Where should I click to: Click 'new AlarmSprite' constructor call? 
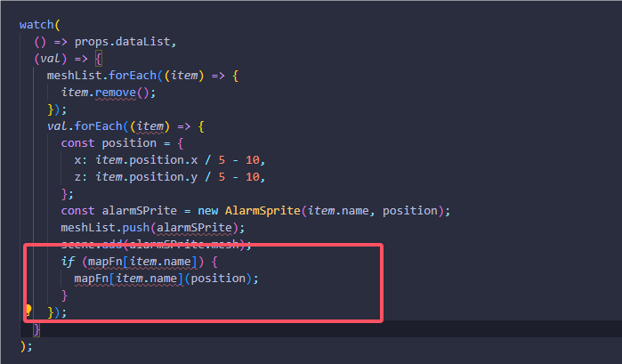coord(249,211)
